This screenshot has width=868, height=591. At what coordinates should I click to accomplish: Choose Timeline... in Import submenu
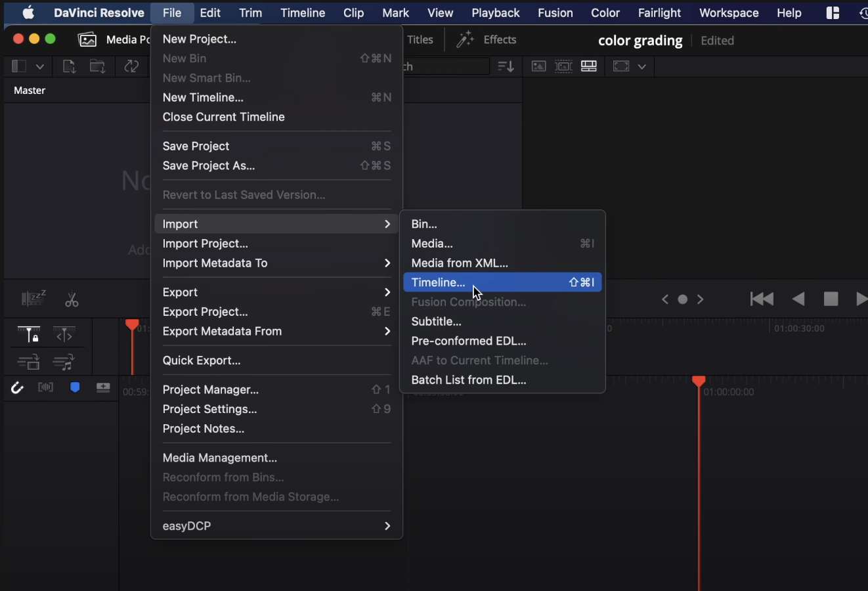502,282
